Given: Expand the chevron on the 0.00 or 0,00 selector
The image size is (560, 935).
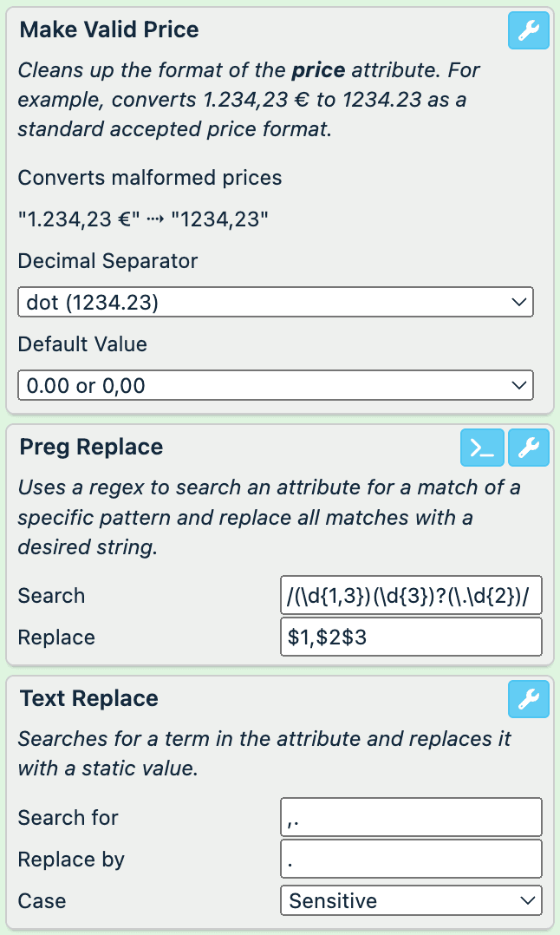Looking at the screenshot, I should click(x=519, y=385).
